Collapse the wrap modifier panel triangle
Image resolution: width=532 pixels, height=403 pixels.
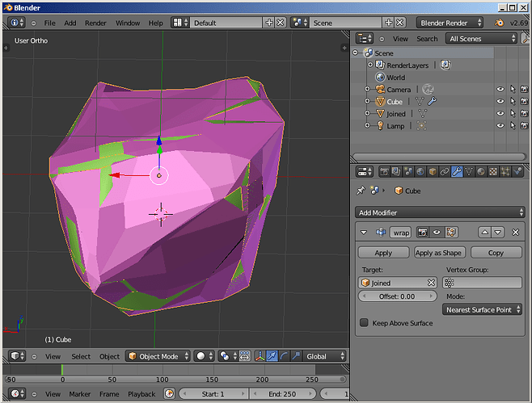(x=364, y=232)
